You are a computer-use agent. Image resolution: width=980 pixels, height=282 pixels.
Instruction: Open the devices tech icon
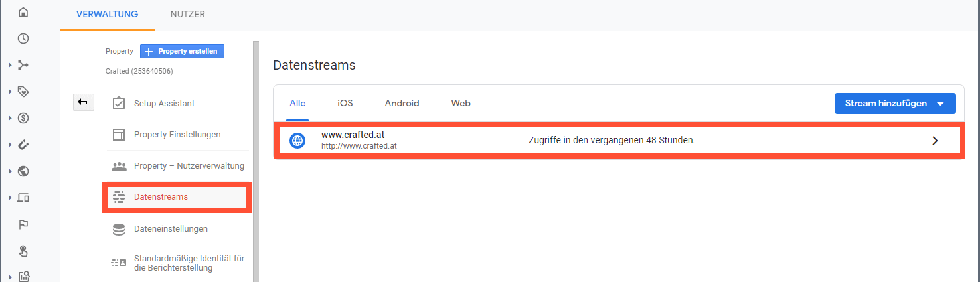(x=23, y=198)
